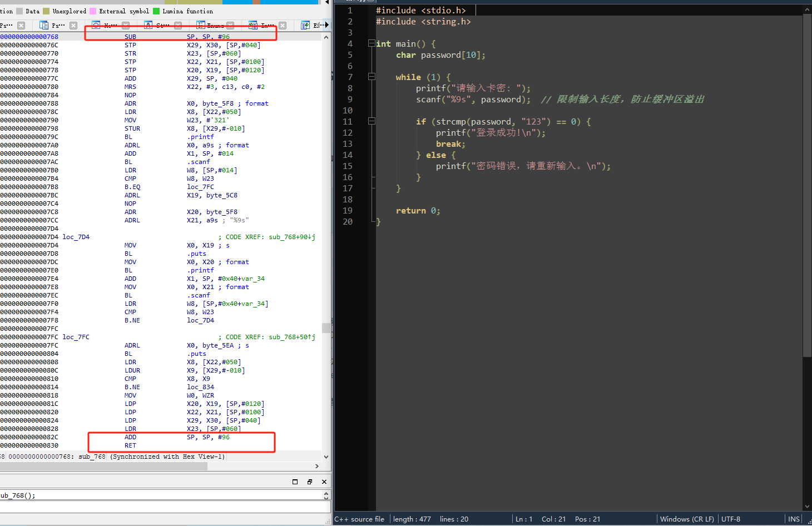
Task: Switch to the Hex View tab
Action: (x=111, y=26)
